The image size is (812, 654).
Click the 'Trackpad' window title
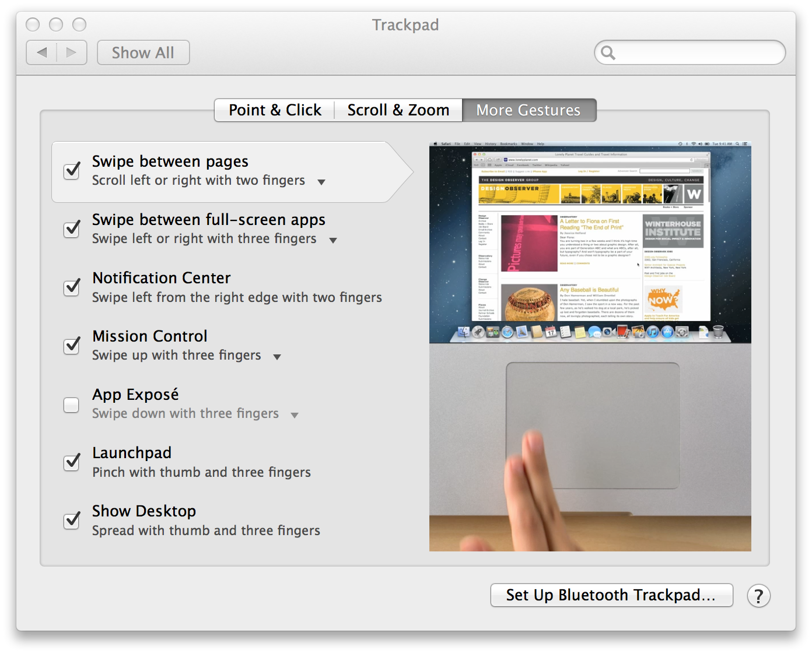click(405, 25)
